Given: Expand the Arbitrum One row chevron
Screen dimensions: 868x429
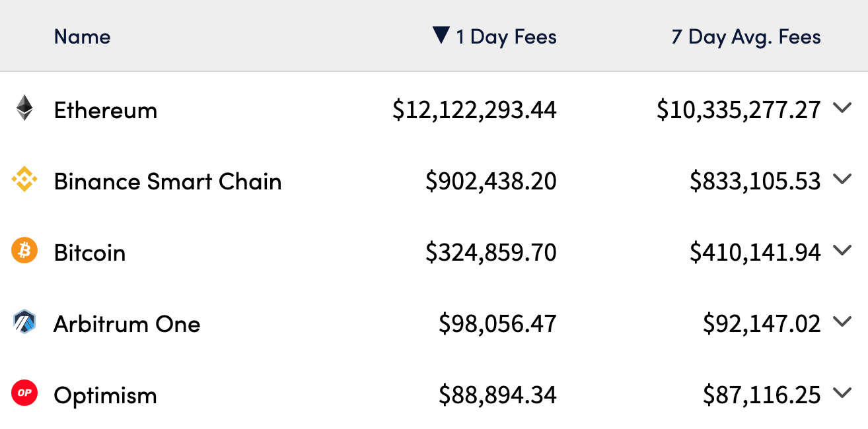Looking at the screenshot, I should tap(842, 322).
